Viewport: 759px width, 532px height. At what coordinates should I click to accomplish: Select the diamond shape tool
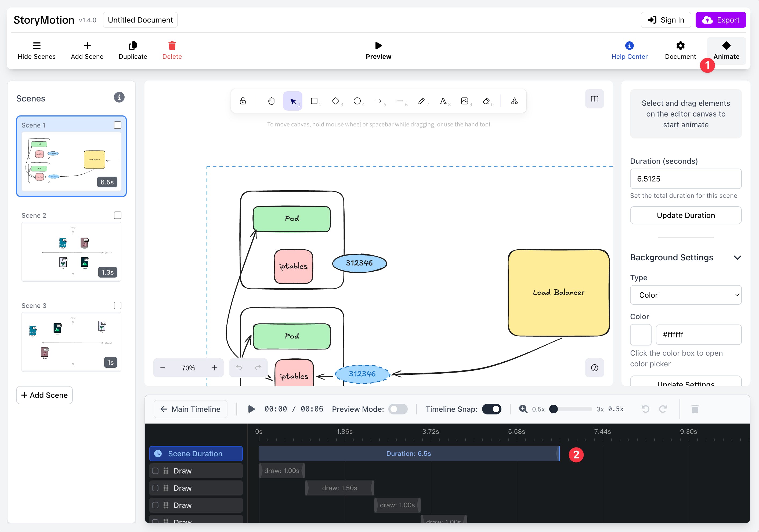tap(335, 101)
